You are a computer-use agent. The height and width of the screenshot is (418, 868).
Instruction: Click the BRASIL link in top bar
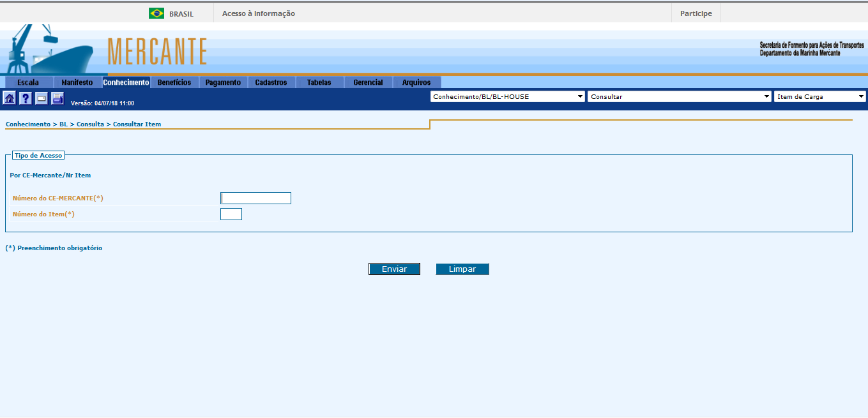click(x=181, y=13)
